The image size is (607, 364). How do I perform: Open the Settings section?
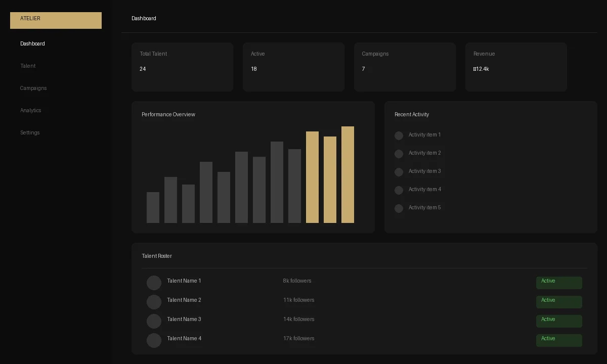[30, 132]
